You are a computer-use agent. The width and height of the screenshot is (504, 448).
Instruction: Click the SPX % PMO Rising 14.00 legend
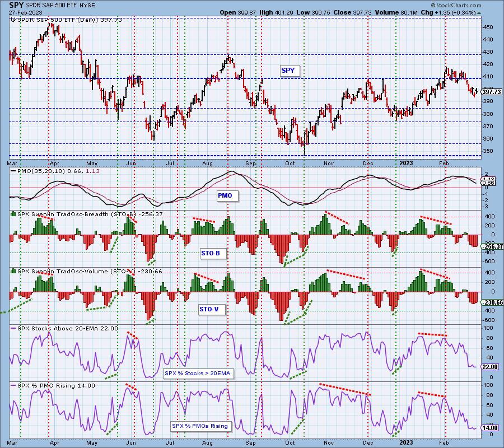pyautogui.click(x=56, y=386)
